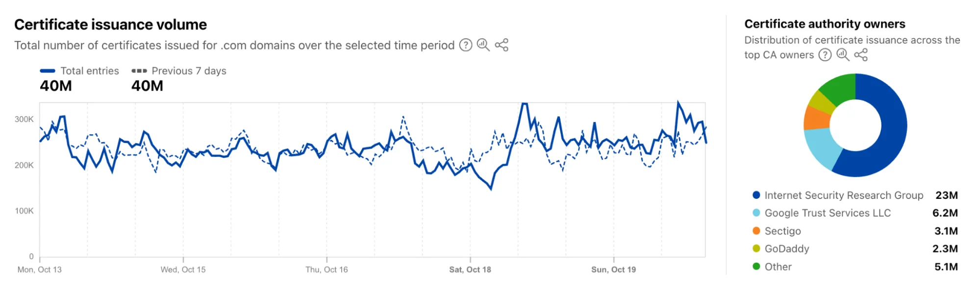Click the explore data magnifier on issuance chart
980x292 pixels.
pyautogui.click(x=483, y=45)
